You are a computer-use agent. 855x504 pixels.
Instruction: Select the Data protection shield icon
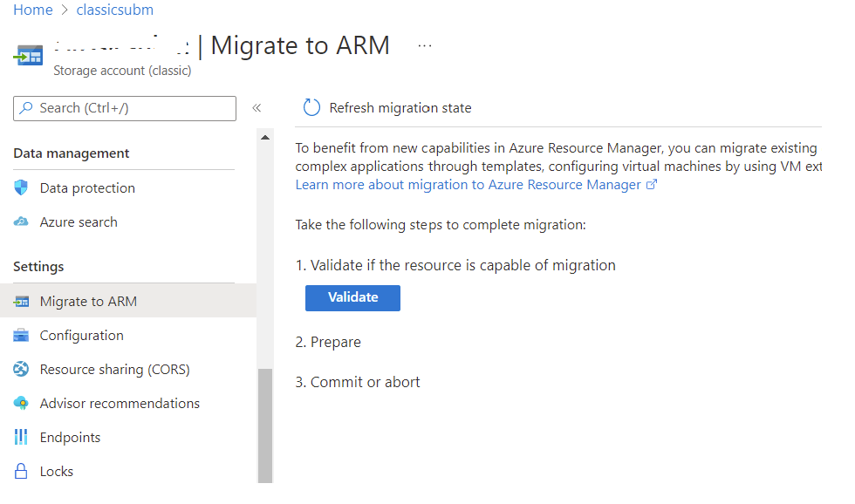pos(21,187)
